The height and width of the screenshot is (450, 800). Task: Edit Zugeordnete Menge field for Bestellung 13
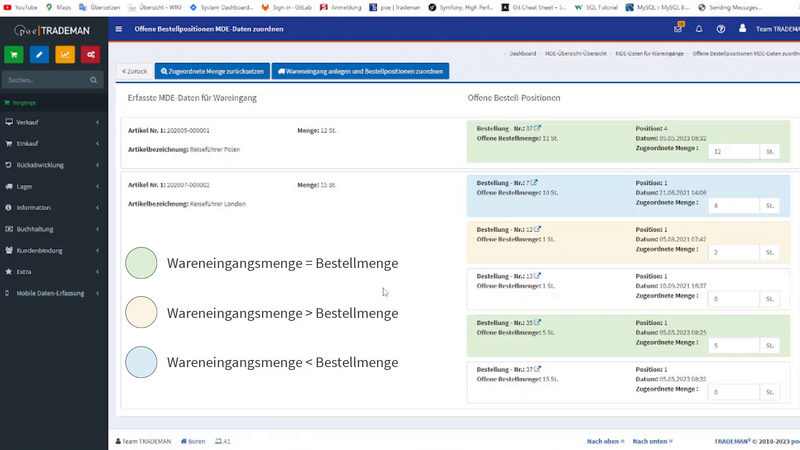[x=734, y=299]
